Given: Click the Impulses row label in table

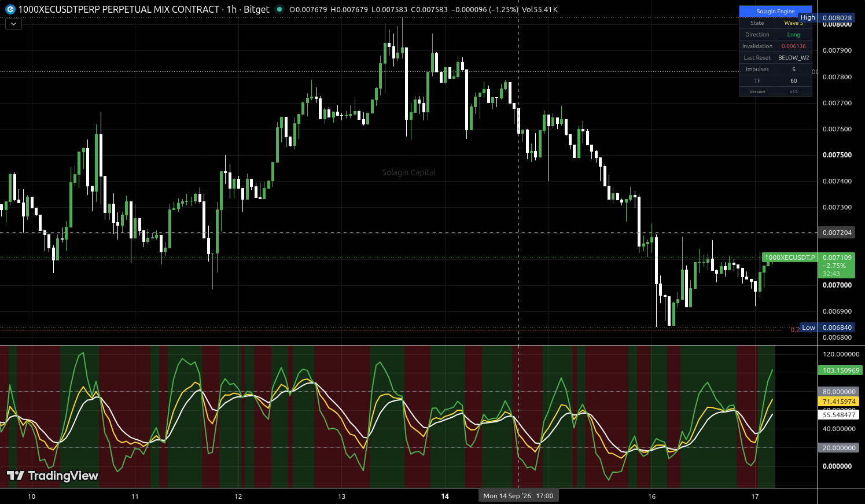Looking at the screenshot, I should (x=757, y=69).
